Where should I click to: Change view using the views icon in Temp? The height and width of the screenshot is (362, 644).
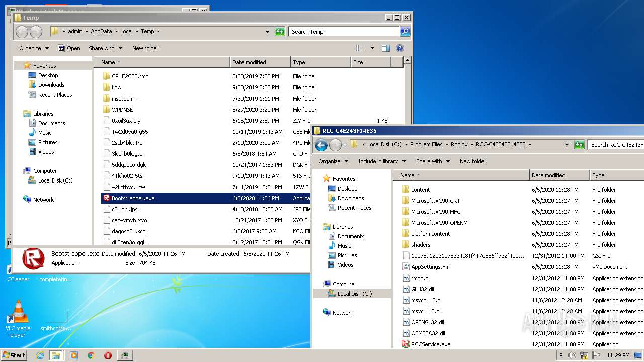click(360, 48)
